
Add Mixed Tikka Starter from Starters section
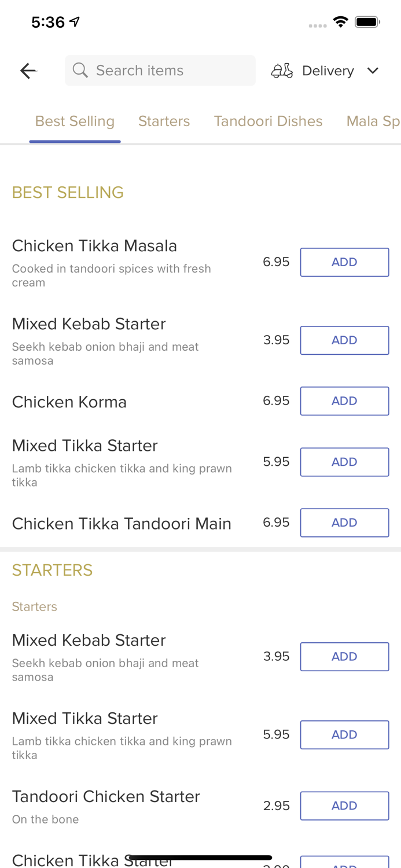click(x=344, y=734)
